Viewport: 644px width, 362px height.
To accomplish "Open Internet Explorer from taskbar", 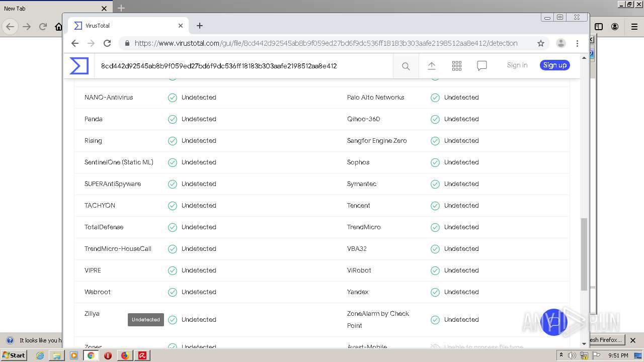I will 40,355.
